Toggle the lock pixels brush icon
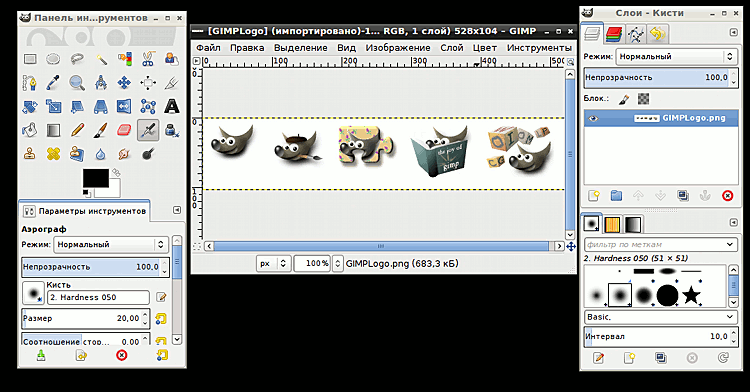 coord(624,99)
